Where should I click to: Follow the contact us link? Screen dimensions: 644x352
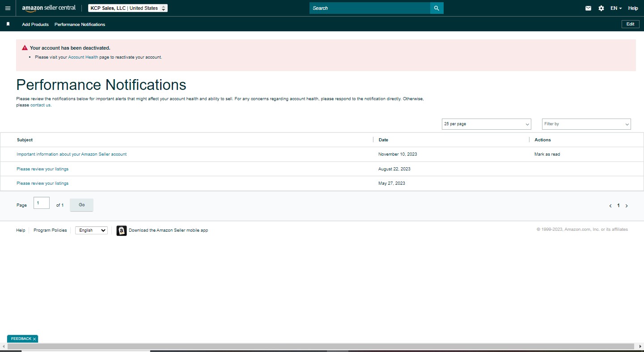coord(40,105)
